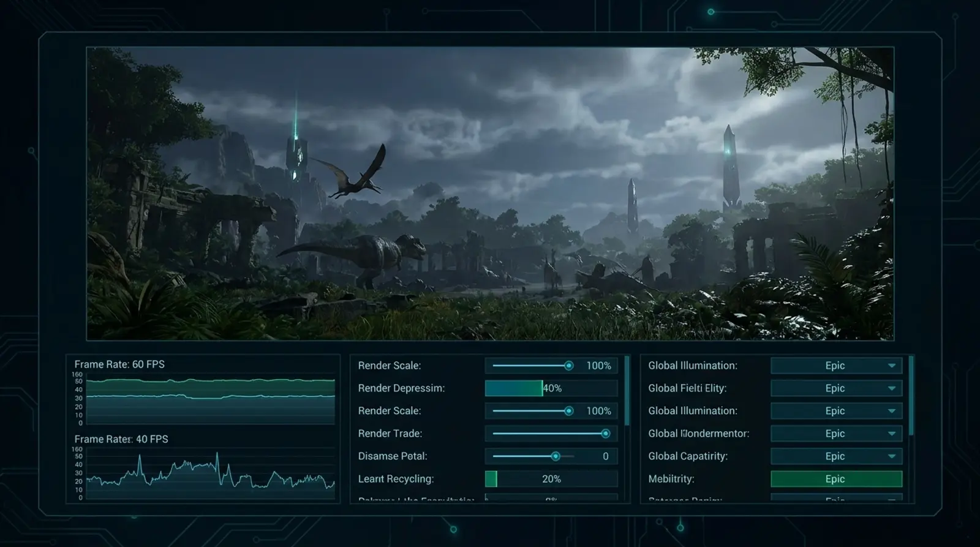Click the Disamse Petal slider handle

click(x=556, y=456)
